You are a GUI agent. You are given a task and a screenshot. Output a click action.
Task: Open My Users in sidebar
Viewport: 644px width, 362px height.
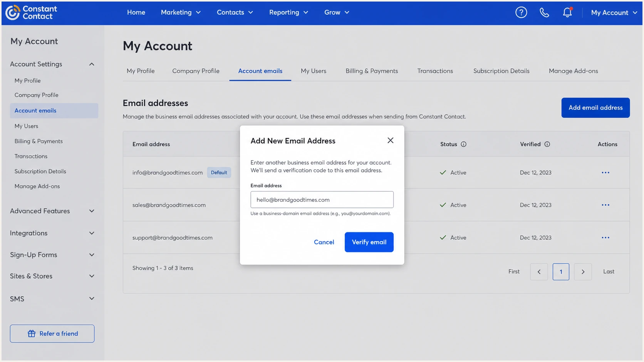pos(26,126)
